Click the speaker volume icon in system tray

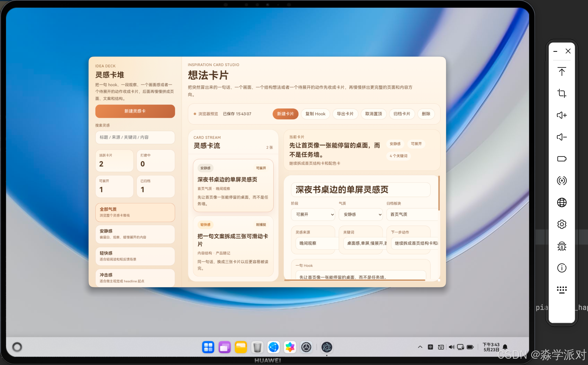(451, 347)
